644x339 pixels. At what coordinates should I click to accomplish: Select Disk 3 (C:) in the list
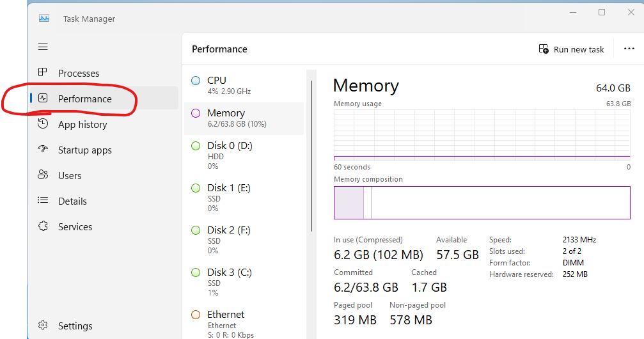pos(244,282)
